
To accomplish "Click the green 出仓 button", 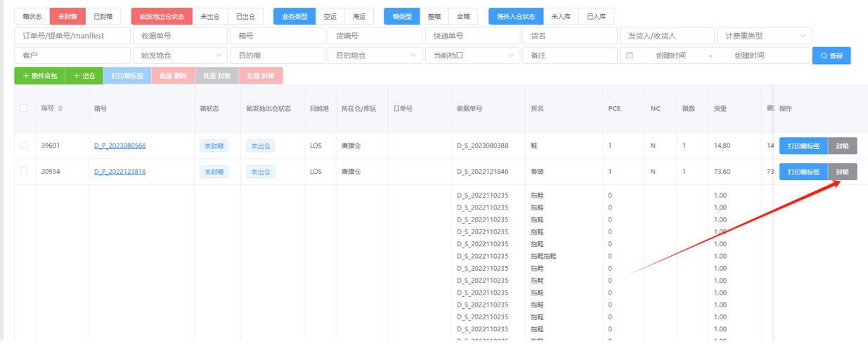I will 84,76.
